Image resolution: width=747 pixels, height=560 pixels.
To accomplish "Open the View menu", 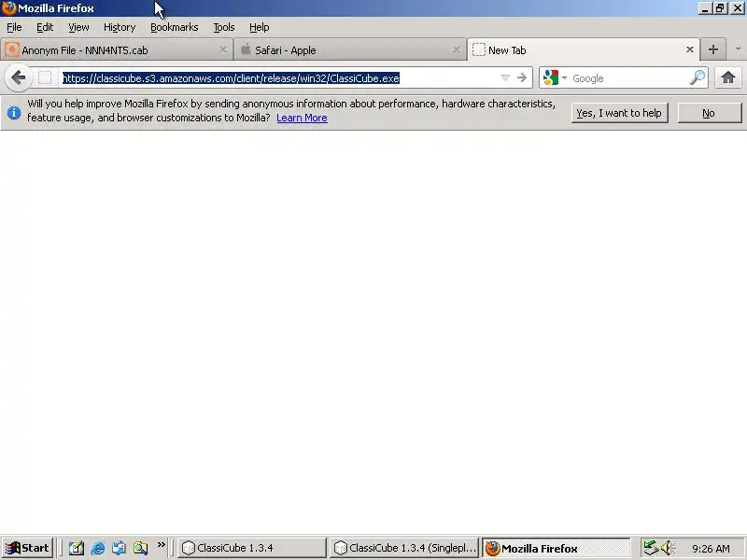I will pyautogui.click(x=78, y=27).
